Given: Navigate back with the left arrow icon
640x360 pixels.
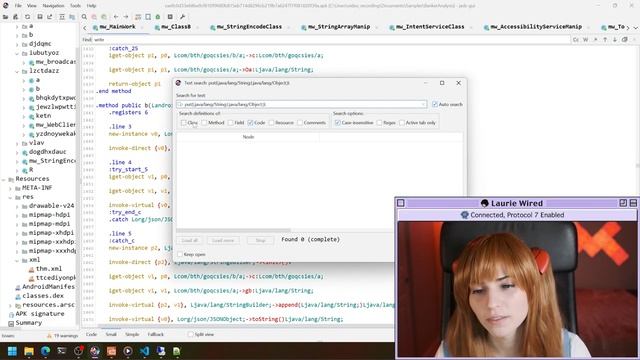Looking at the screenshot, I should (116, 17).
